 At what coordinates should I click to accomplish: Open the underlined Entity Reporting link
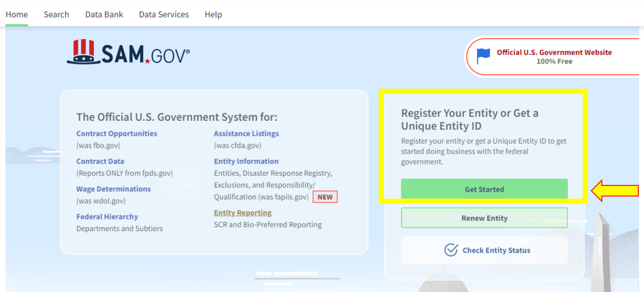[x=243, y=213]
